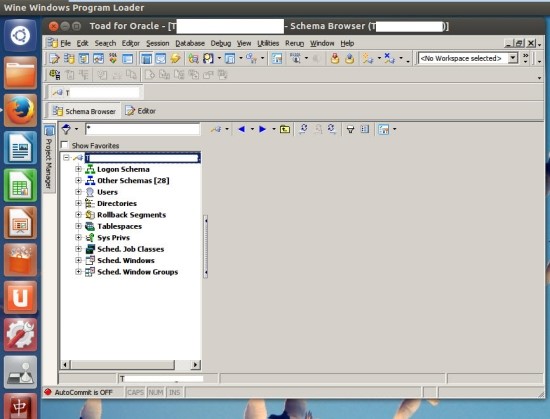Expand the Tablespaces node
The height and width of the screenshot is (419, 550).
(79, 226)
